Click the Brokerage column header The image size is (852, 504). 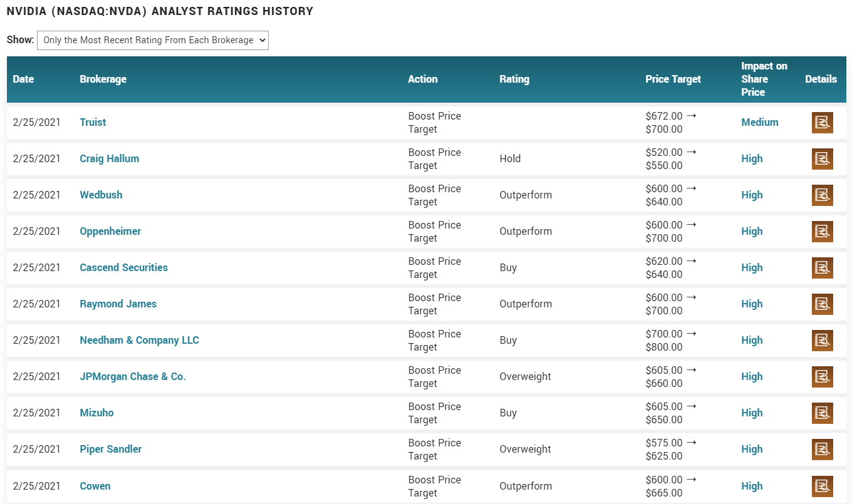[103, 79]
